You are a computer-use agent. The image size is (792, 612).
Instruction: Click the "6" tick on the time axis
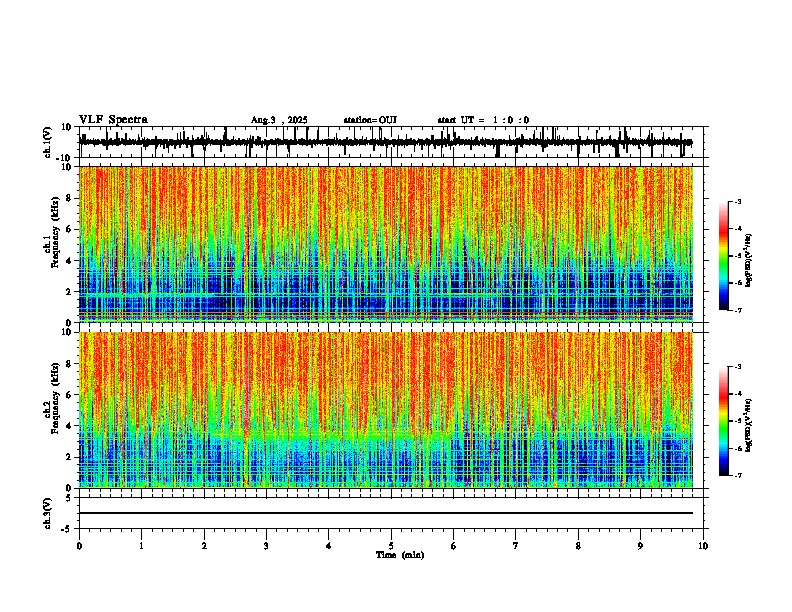coord(454,546)
